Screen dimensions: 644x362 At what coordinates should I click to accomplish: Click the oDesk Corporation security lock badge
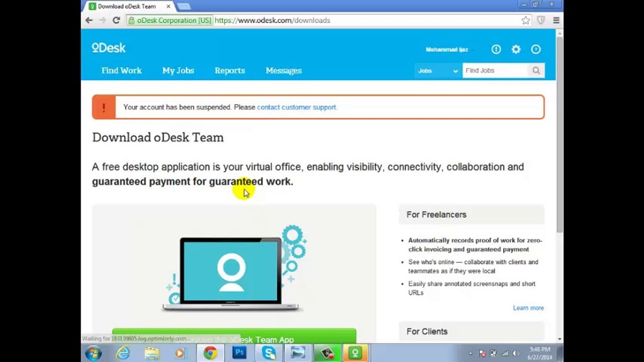coord(169,20)
